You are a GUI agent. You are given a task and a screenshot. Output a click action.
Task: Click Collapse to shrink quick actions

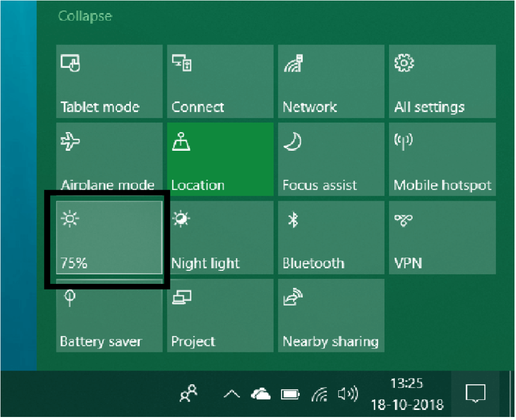85,16
